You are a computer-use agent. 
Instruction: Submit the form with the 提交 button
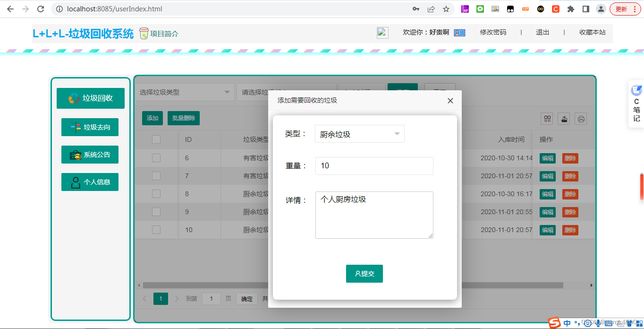tap(364, 273)
